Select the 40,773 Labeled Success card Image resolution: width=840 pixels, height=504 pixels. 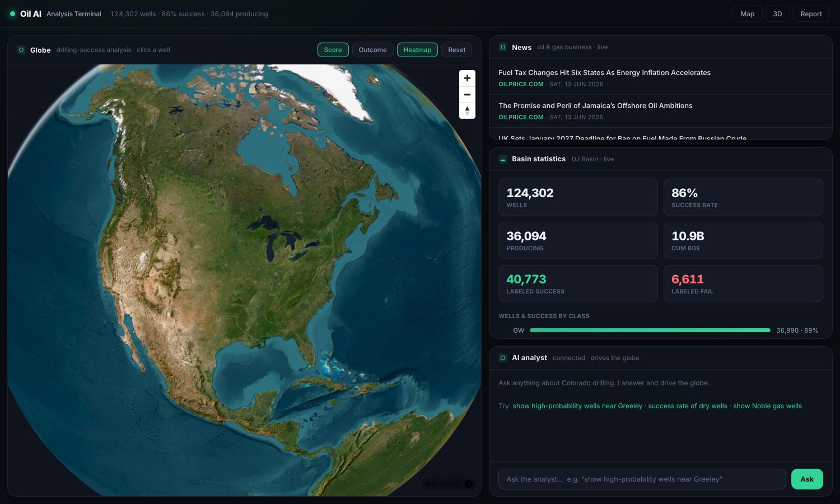578,284
